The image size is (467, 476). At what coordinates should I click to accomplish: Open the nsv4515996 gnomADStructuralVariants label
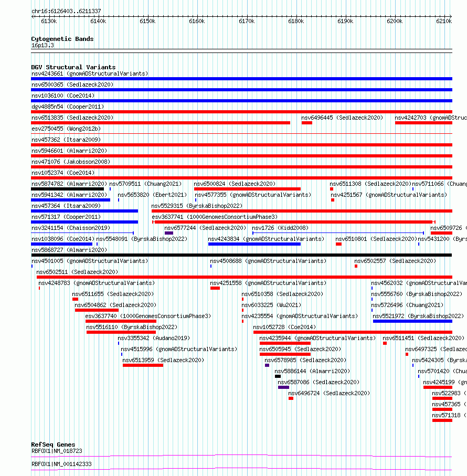pos(179,350)
